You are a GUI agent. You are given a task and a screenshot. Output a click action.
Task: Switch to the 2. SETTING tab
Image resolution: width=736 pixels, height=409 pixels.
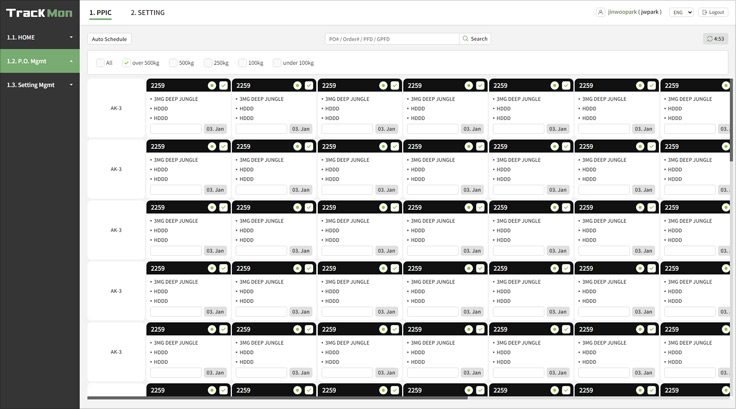pyautogui.click(x=147, y=12)
